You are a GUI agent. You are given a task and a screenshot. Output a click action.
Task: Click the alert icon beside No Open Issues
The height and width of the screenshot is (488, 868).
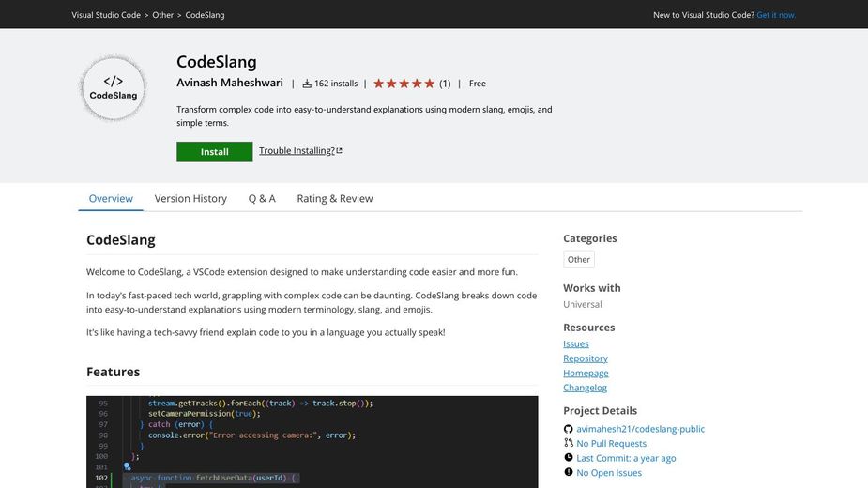tap(569, 472)
